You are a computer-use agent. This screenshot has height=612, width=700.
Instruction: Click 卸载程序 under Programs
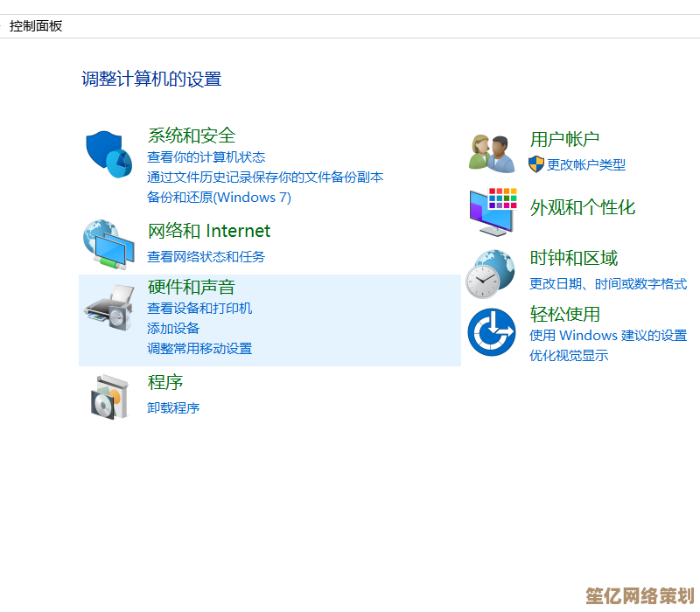point(173,408)
